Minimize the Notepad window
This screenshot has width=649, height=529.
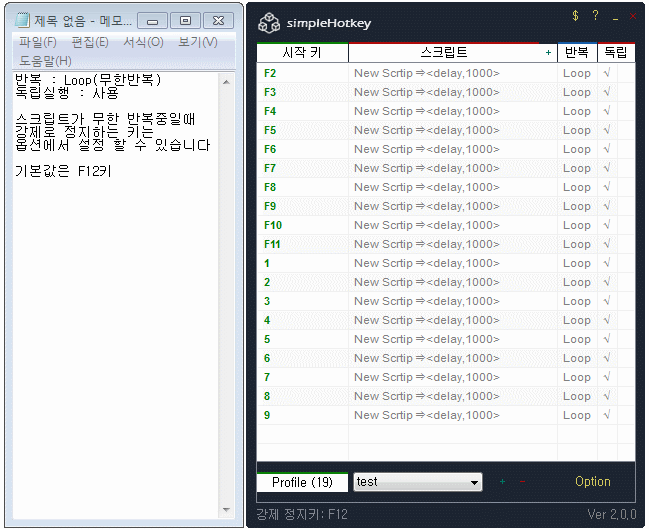(x=152, y=21)
